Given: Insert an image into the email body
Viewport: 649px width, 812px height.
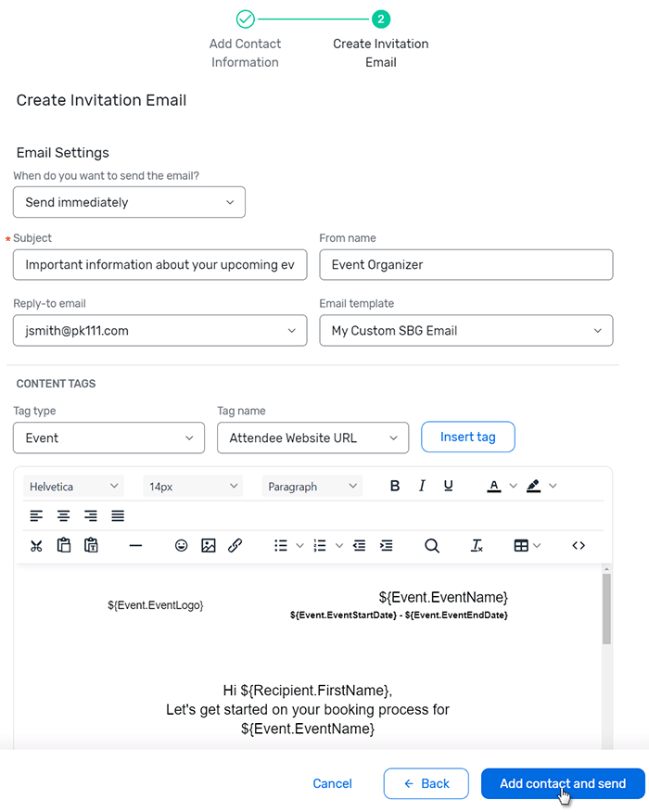Looking at the screenshot, I should coord(209,545).
